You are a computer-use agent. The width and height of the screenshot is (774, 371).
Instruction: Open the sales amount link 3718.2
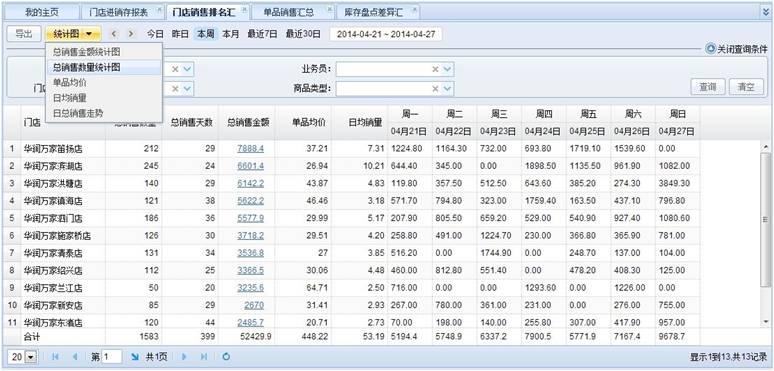point(250,236)
